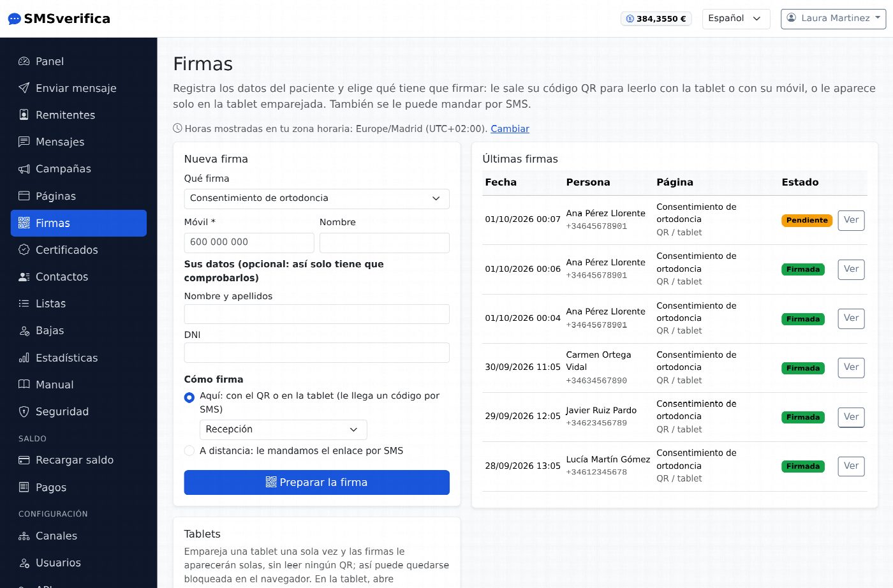View the Lucía Martín Gómez signature
Screen dimensions: 893x588
[x=851, y=466]
